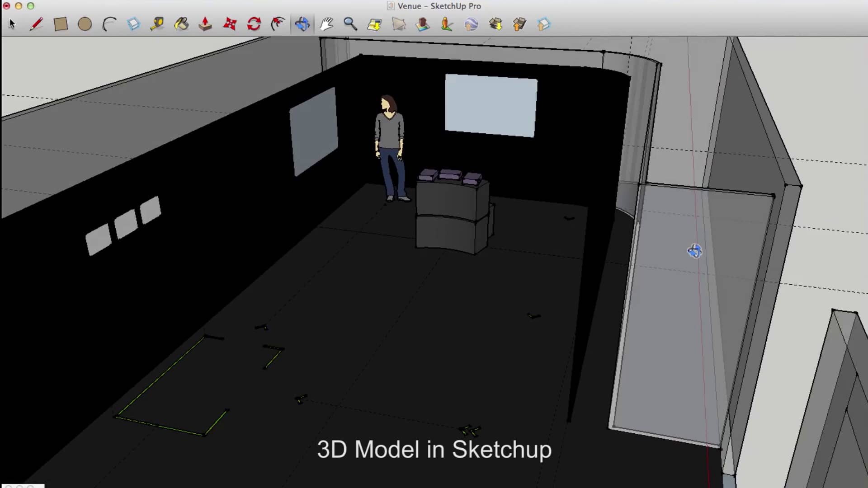This screenshot has width=868, height=488.
Task: Select the arrow Select tool
Action: tap(12, 23)
